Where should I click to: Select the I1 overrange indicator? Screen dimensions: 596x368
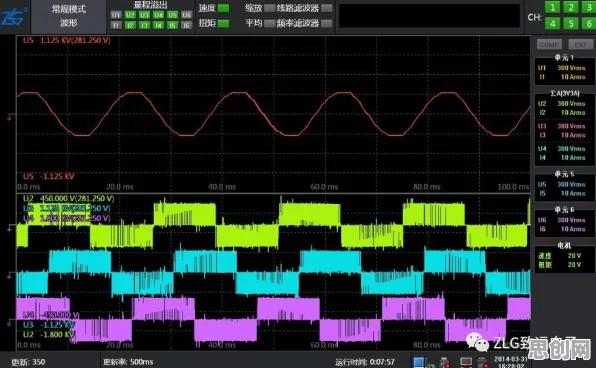(x=116, y=25)
